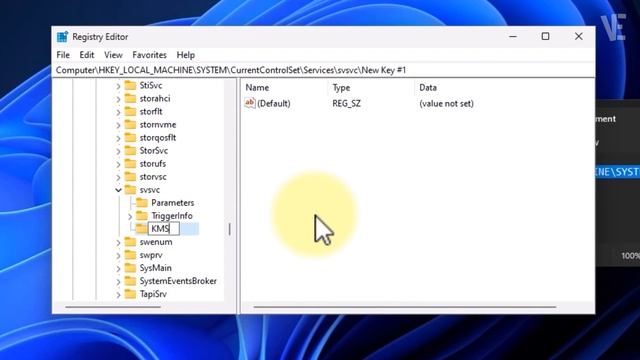Maximize the Registry Editor window
The width and height of the screenshot is (640, 360).
click(545, 36)
